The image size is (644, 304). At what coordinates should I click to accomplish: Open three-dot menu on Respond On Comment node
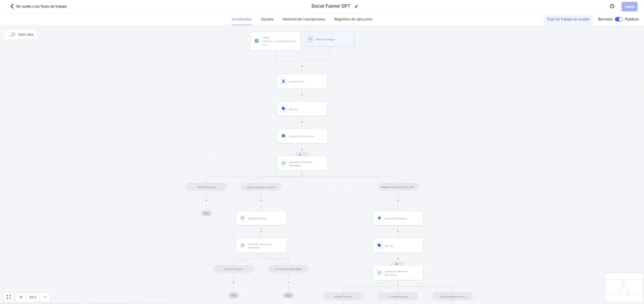pos(323,136)
